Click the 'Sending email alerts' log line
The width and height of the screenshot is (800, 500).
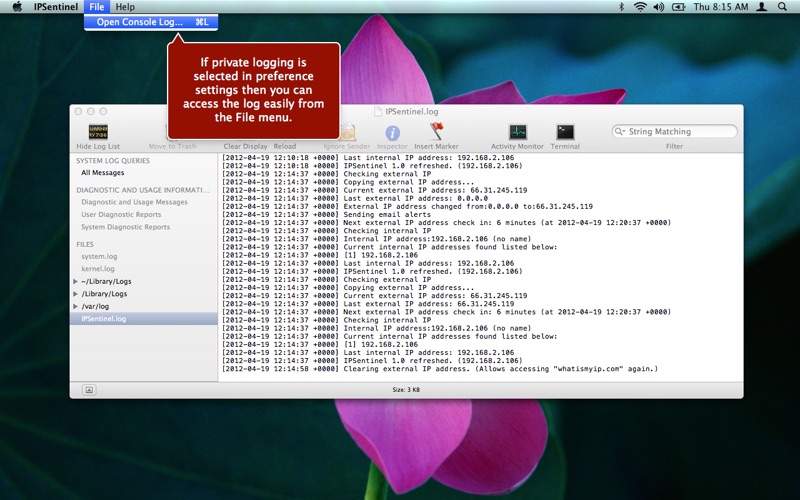click(x=327, y=215)
